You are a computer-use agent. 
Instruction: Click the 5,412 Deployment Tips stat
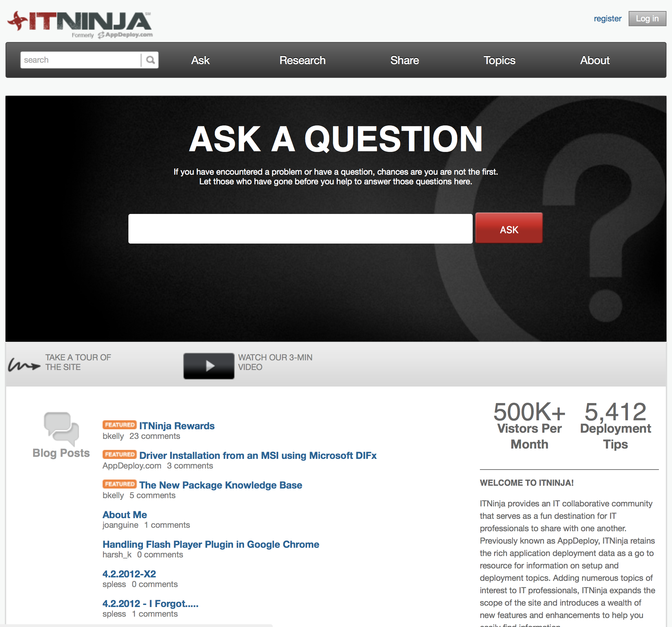pos(616,426)
